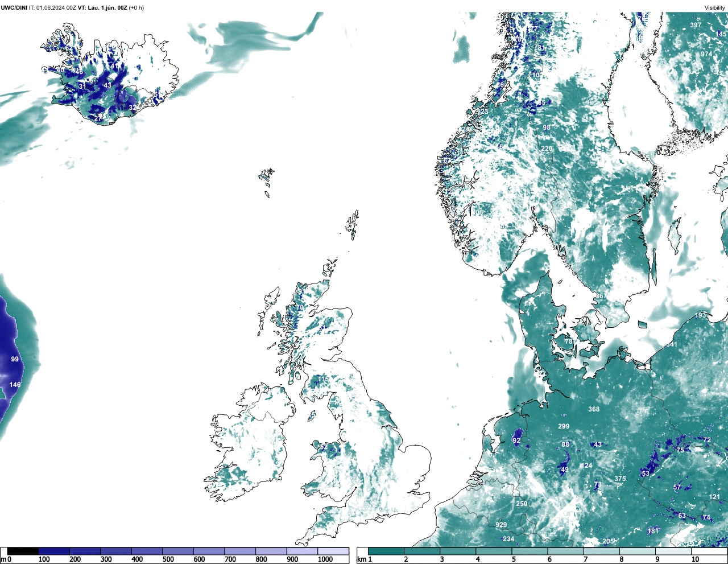The width and height of the screenshot is (728, 564).
Task: Click the '32' value in southeast Iceland
Action: click(x=132, y=108)
